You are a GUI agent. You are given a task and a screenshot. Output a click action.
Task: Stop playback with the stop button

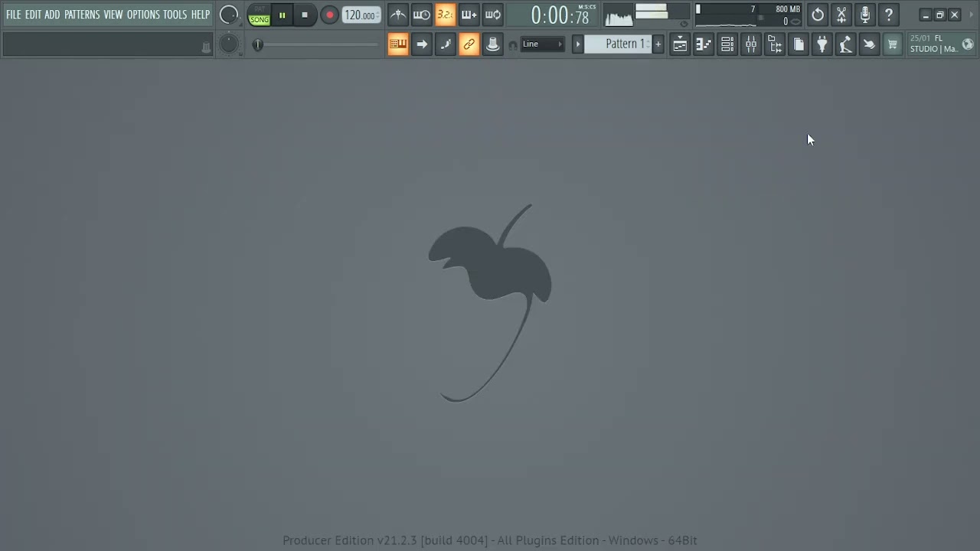click(x=305, y=15)
